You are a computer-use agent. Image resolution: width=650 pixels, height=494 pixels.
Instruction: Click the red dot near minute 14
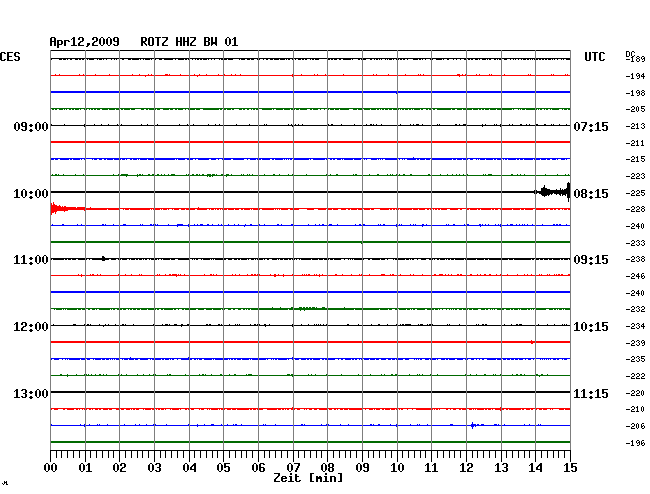(532, 342)
